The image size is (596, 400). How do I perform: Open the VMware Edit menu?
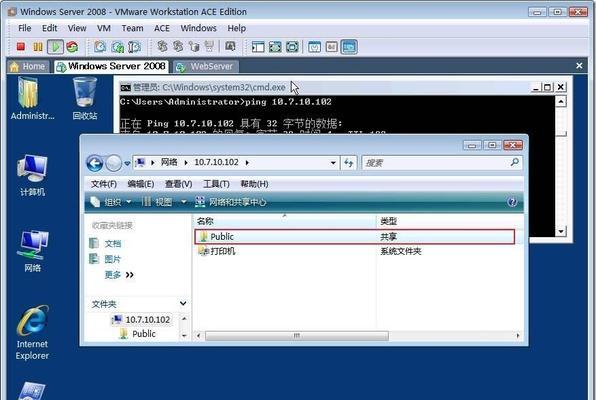click(49, 28)
